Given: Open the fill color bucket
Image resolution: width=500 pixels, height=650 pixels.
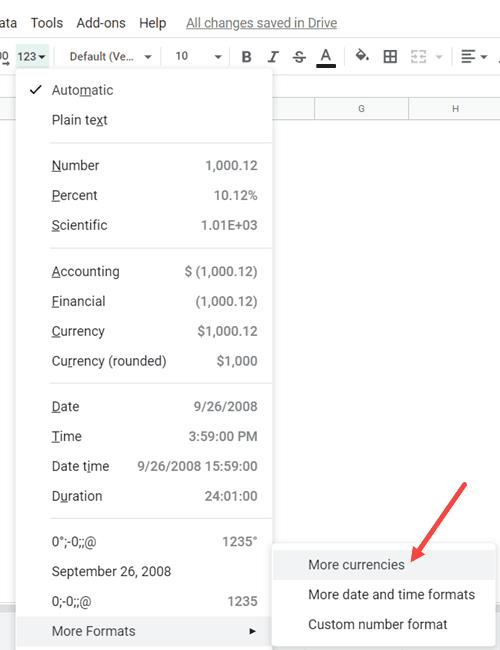Looking at the screenshot, I should [362, 56].
